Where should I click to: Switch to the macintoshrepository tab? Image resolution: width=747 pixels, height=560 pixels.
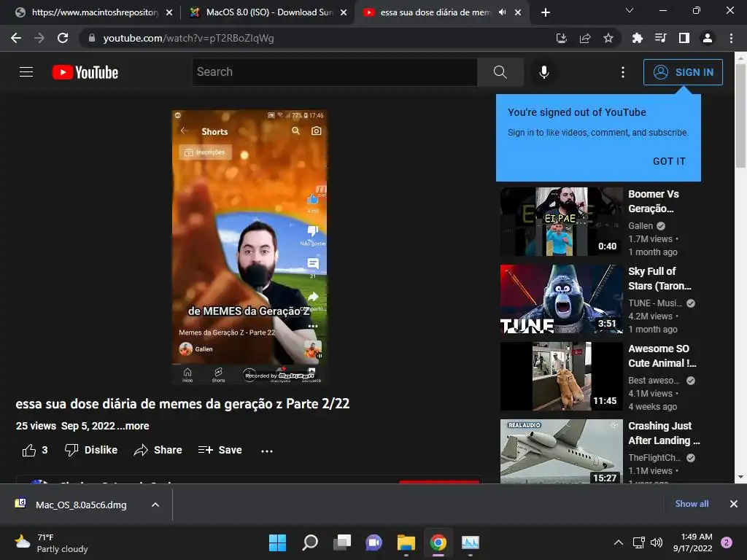(93, 12)
